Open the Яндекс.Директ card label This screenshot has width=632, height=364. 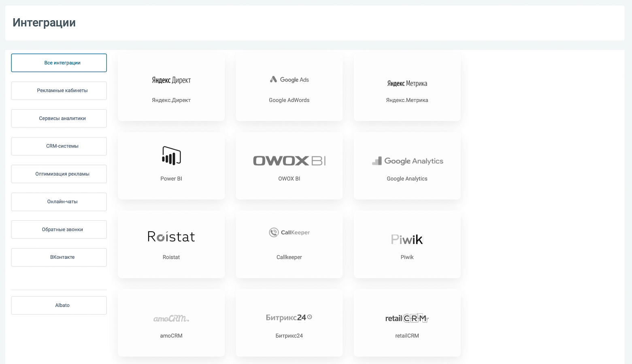pos(171,100)
